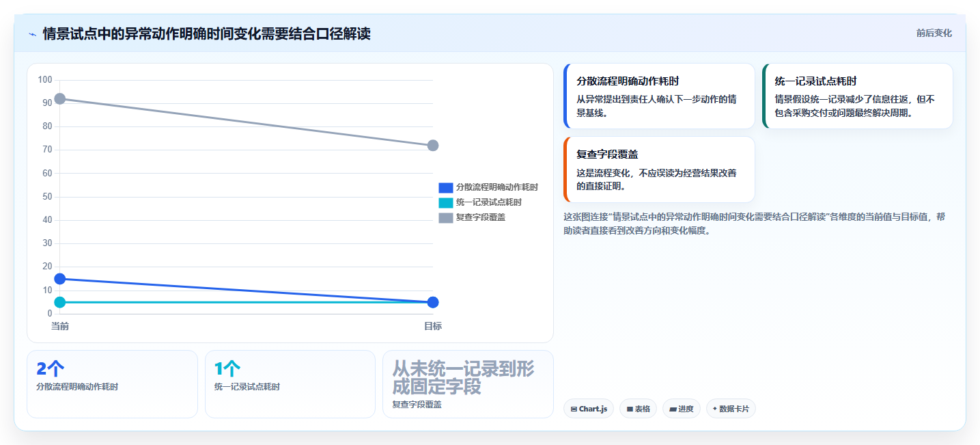Select the blue data point at 目标 near 5
Image resolution: width=980 pixels, height=445 pixels.
point(433,302)
